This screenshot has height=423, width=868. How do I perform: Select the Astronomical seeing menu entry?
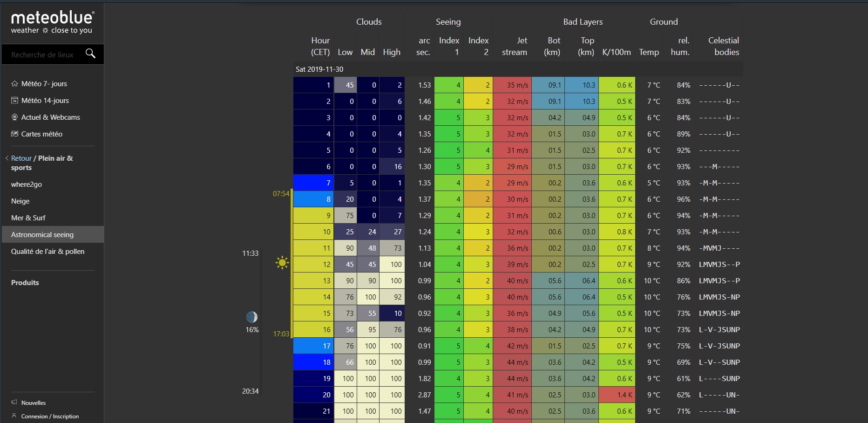pos(42,235)
